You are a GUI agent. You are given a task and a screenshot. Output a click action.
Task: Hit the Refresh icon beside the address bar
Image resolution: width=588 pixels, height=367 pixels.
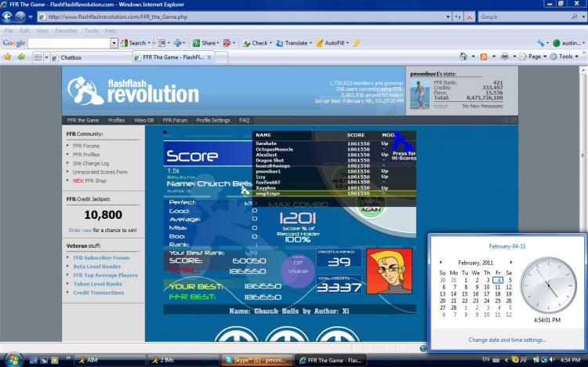coord(458,17)
